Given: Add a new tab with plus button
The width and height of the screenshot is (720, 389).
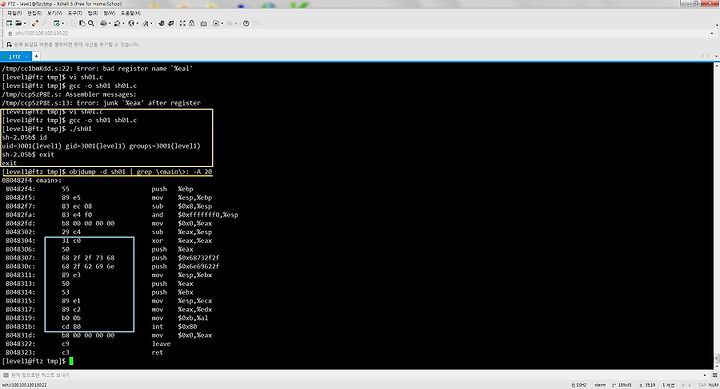Looking at the screenshot, I should pos(36,56).
